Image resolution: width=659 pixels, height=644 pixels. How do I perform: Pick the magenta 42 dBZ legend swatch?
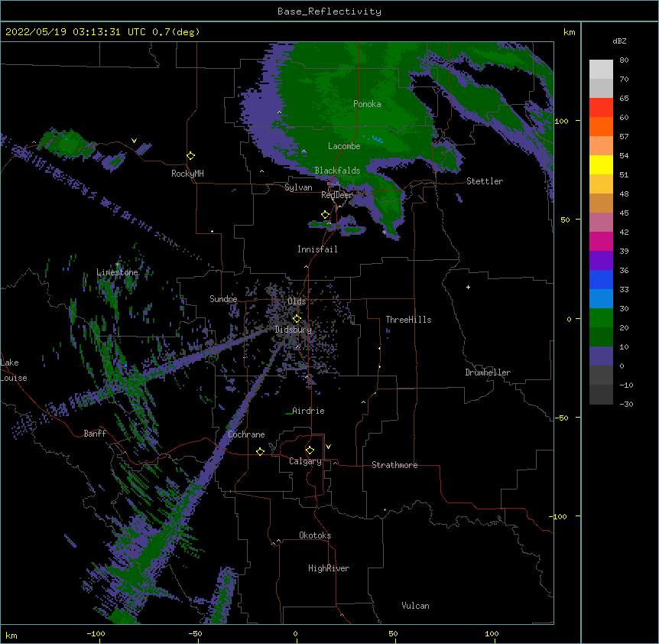(x=601, y=241)
